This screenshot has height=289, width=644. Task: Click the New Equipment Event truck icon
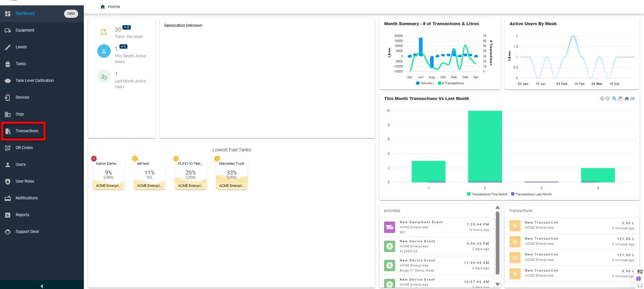pos(389,227)
